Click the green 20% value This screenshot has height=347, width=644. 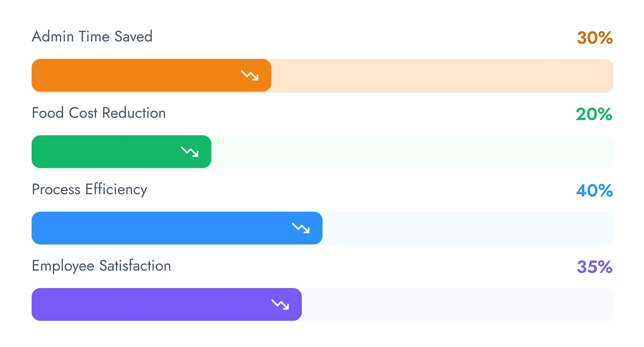[594, 114]
